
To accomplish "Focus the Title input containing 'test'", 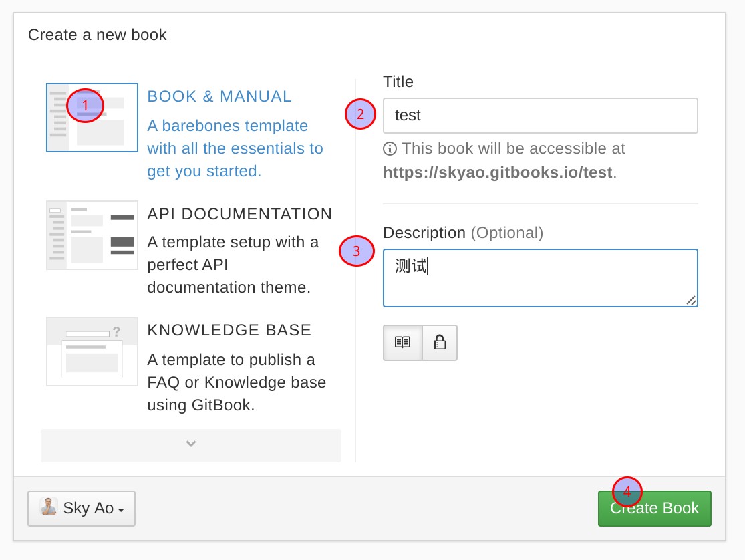I will [540, 116].
